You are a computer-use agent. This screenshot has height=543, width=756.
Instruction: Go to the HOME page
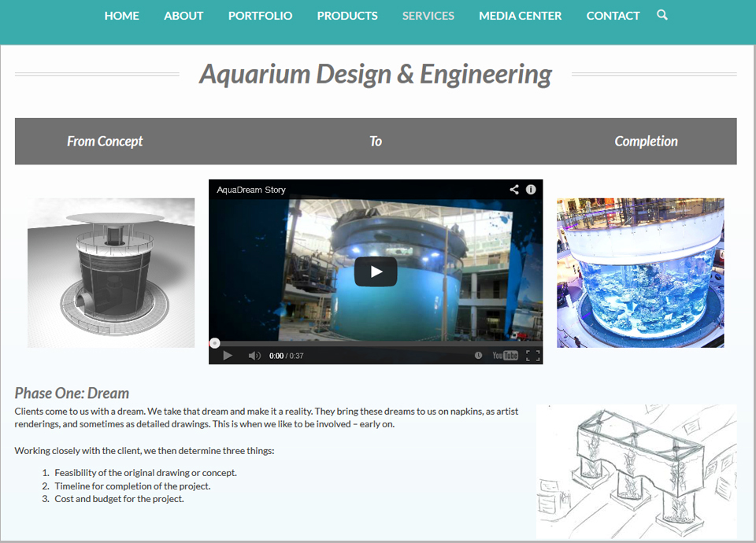coord(121,16)
